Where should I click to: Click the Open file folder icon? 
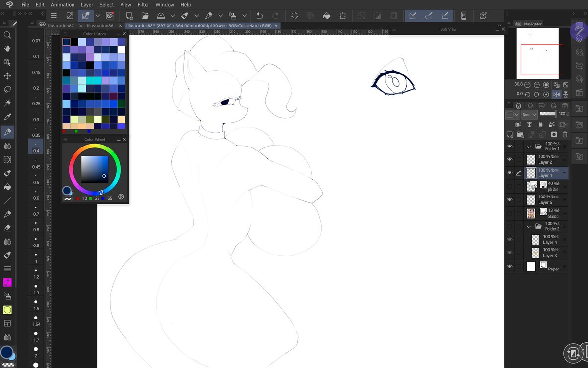click(x=145, y=16)
